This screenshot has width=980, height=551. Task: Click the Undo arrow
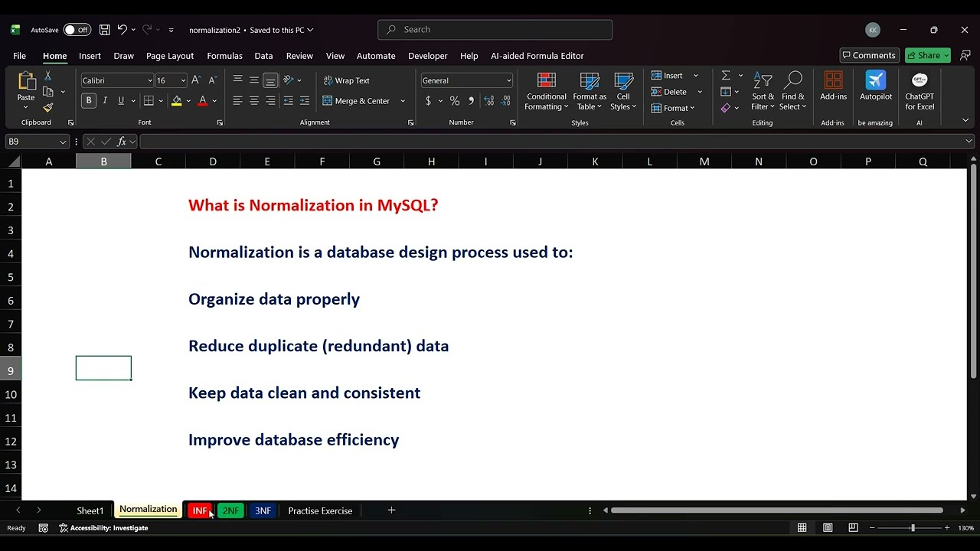(122, 30)
